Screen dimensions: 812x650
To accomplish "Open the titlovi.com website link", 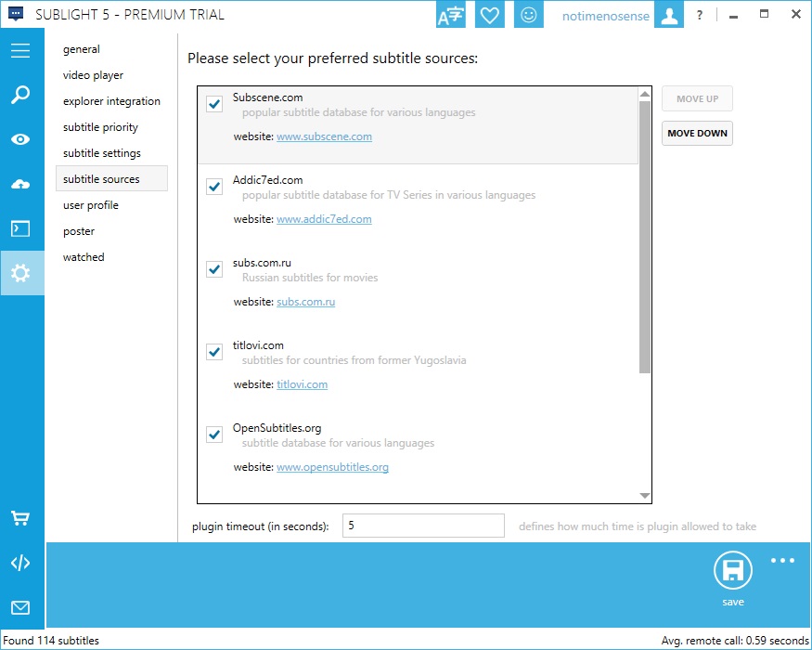I will pos(302,384).
